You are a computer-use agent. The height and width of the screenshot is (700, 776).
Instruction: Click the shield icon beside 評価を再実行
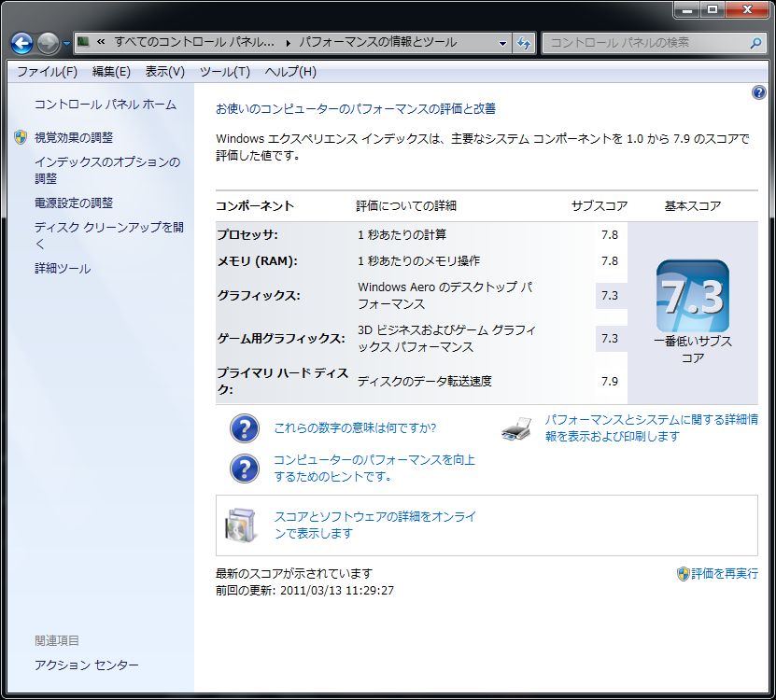click(683, 574)
